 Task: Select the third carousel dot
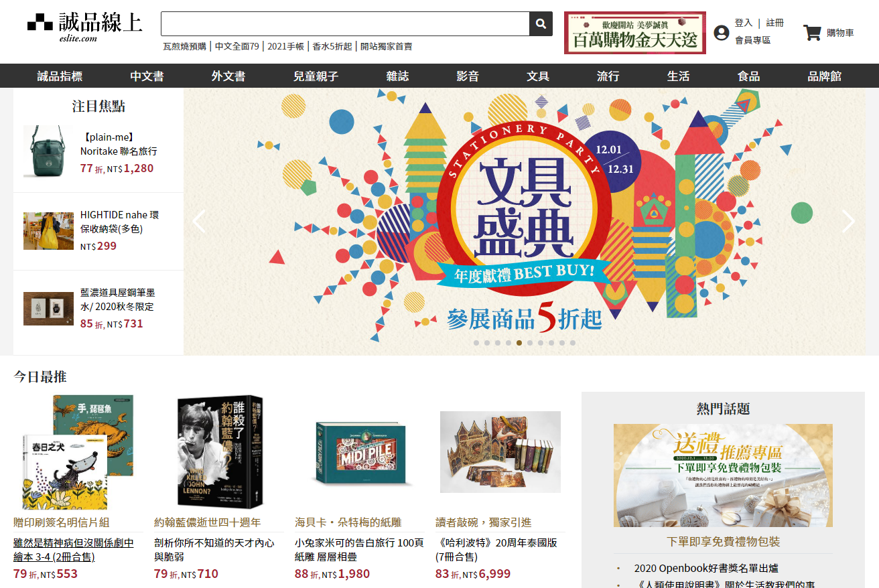click(498, 342)
